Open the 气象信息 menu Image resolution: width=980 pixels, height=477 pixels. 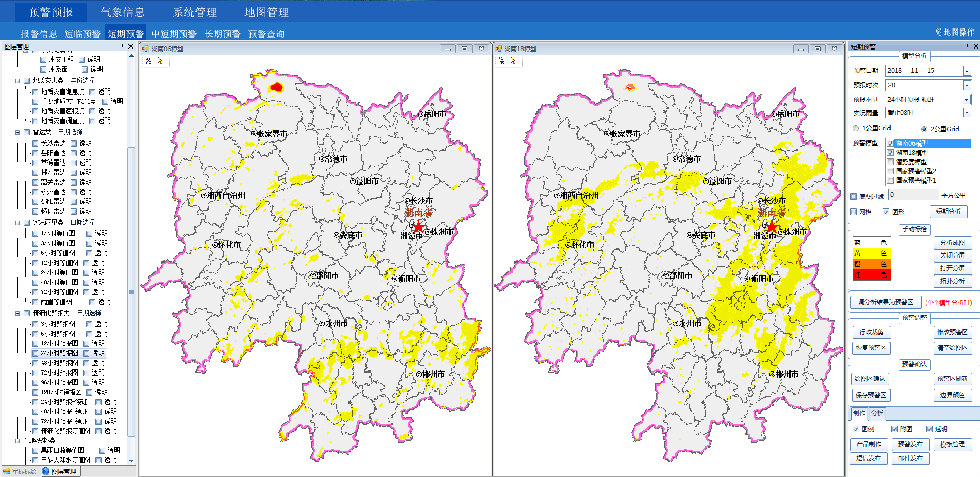[x=122, y=12]
